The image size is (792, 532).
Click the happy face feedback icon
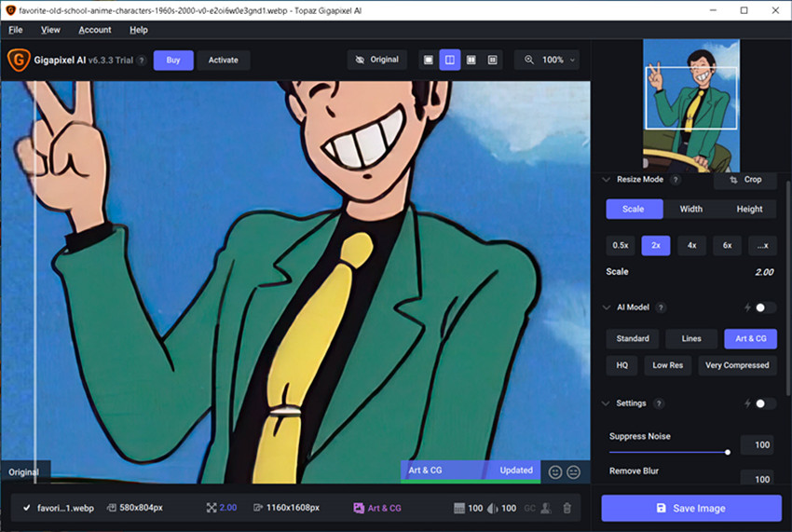pyautogui.click(x=555, y=471)
